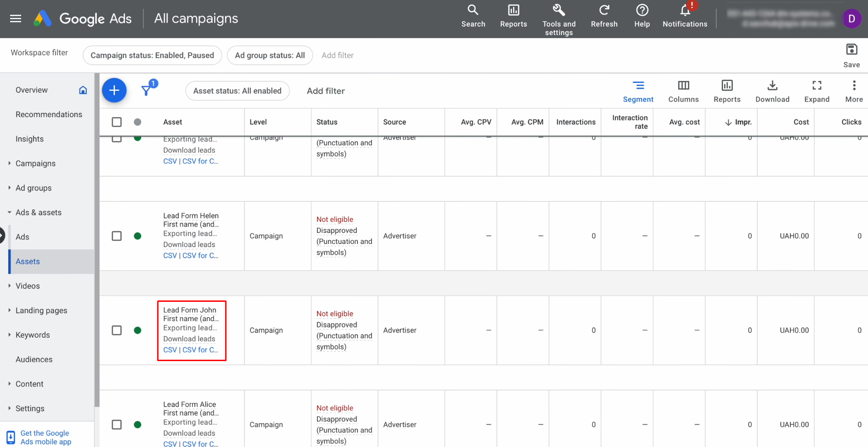Viewport: 868px width, 447px height.
Task: Sort by the Cost column header
Action: tap(801, 122)
